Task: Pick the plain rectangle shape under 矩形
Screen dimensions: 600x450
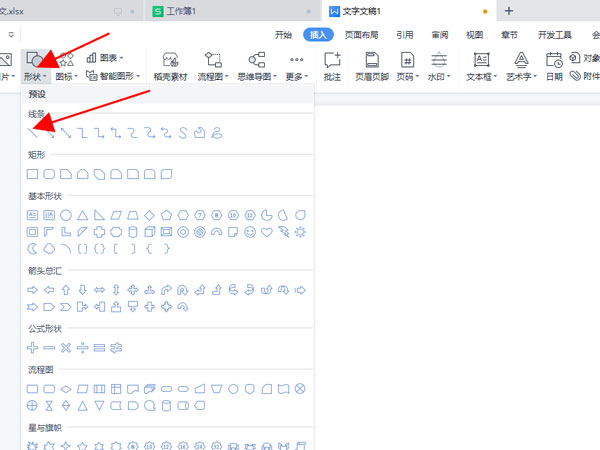Action: (x=33, y=174)
